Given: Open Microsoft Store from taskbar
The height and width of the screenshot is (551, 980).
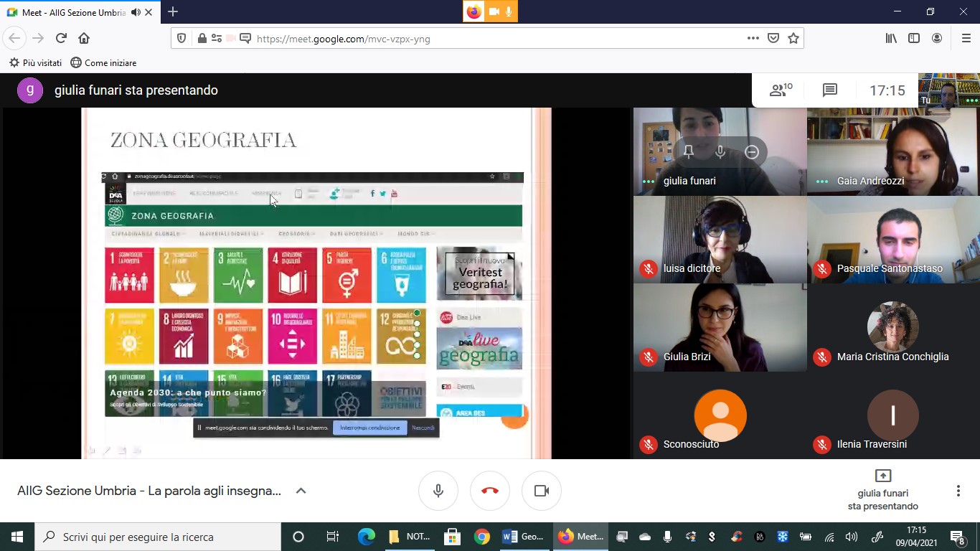Looking at the screenshot, I should click(452, 537).
